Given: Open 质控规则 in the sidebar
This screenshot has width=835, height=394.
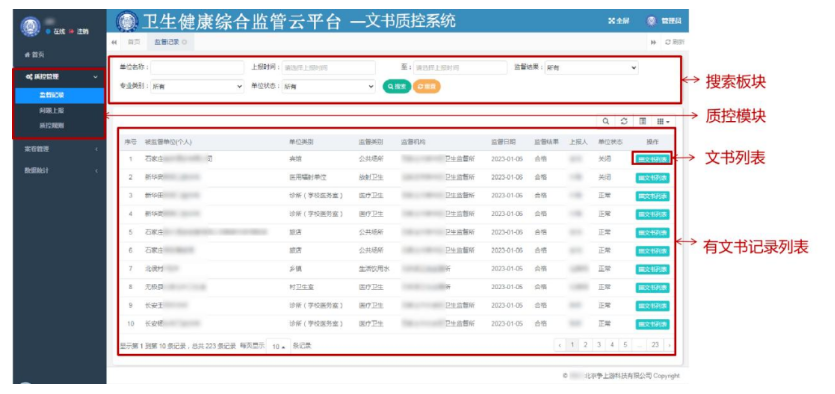Looking at the screenshot, I should tap(52, 126).
